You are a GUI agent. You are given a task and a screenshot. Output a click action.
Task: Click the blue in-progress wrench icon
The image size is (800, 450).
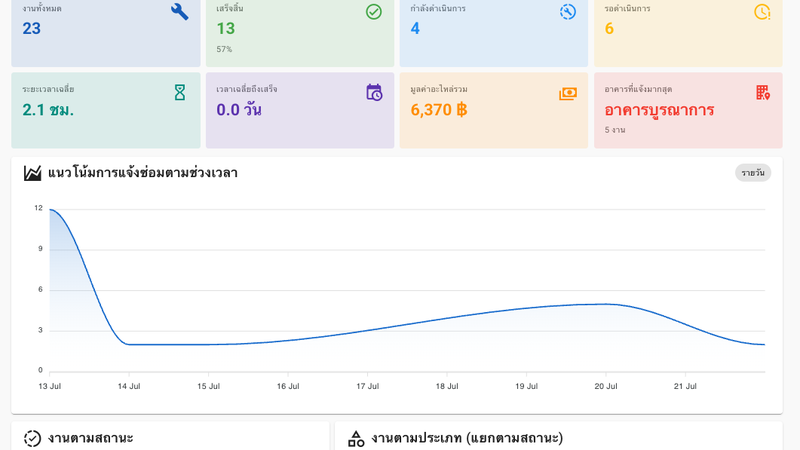[x=568, y=11]
